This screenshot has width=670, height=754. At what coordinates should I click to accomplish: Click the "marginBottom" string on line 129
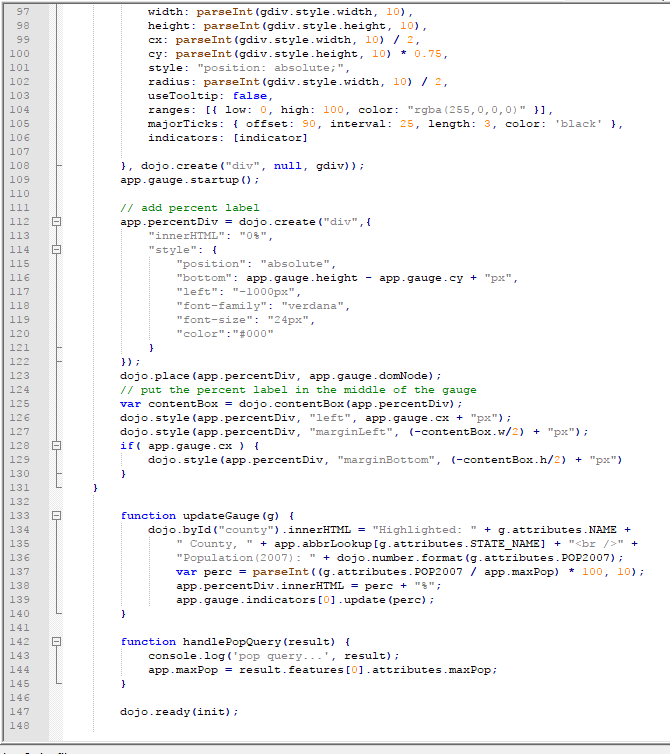coord(386,460)
